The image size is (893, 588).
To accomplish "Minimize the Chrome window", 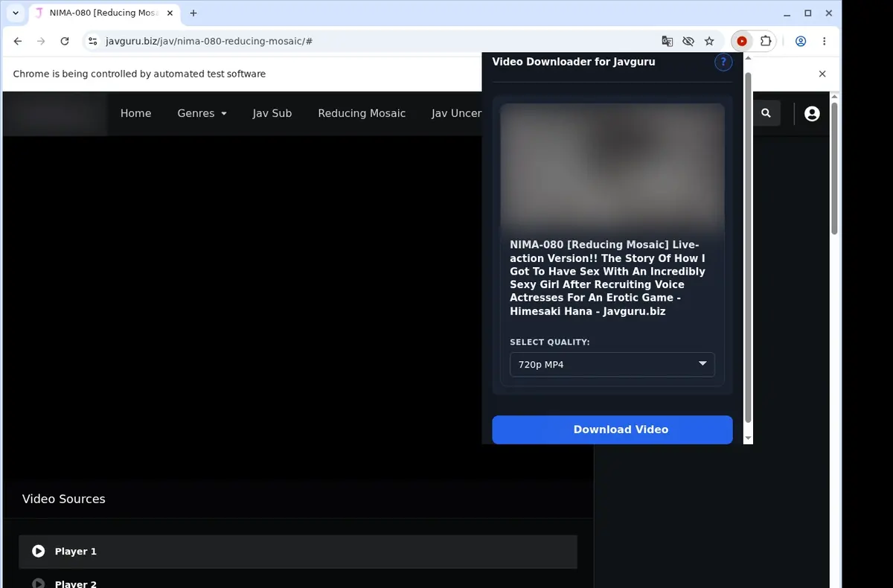I will point(788,13).
